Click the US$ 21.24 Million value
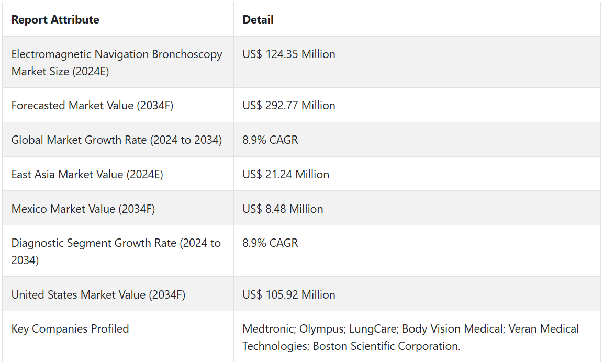This screenshot has width=604, height=364. coord(286,175)
